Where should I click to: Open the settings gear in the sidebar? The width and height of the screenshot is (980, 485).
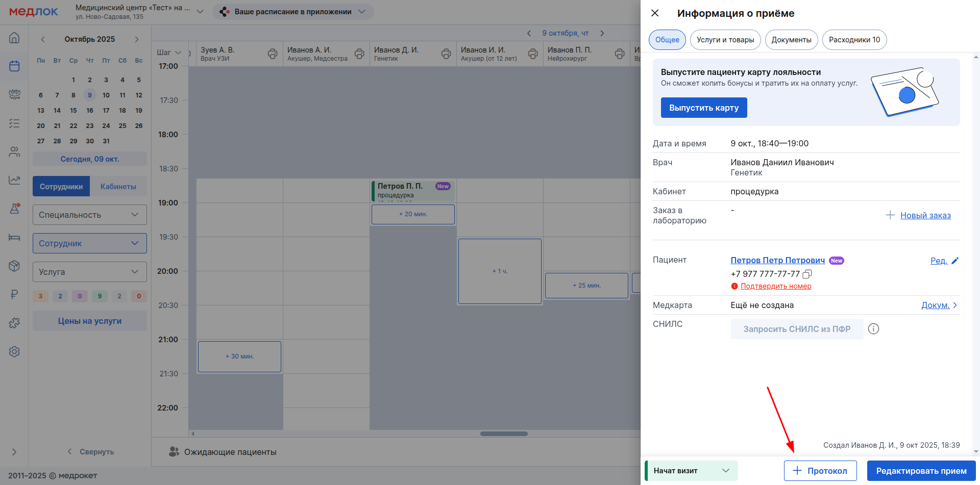pos(14,351)
